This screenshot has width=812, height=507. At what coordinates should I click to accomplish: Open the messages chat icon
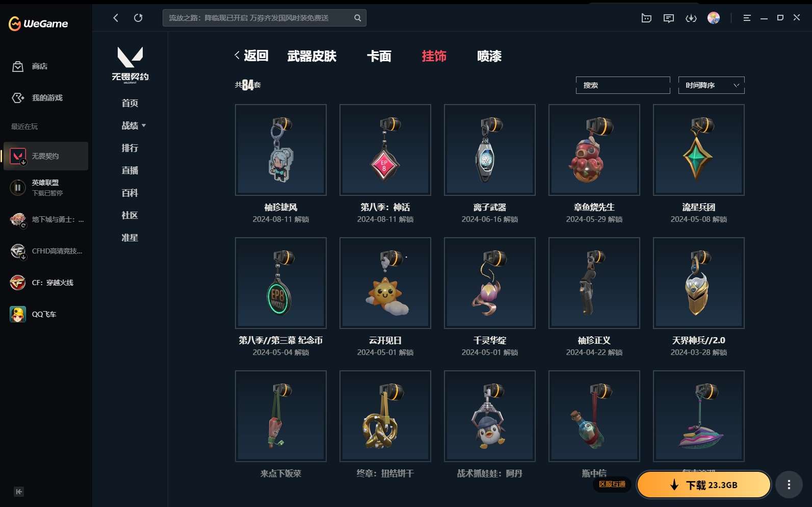tap(669, 18)
